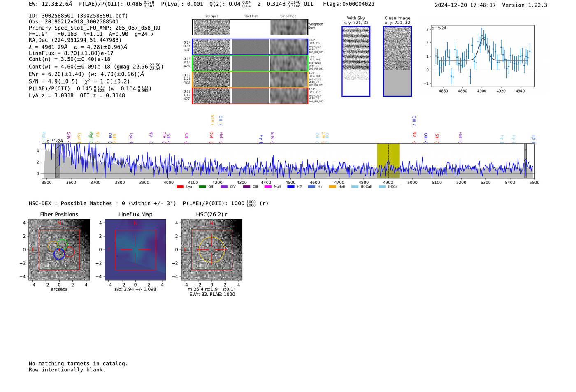Click the 'No matching targets in catalog.' text
Viewport: 576px width, 392px height.
coord(78,364)
